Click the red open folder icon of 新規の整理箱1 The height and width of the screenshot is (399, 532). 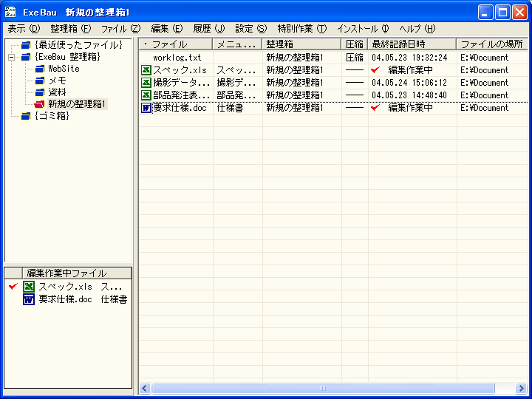pyautogui.click(x=40, y=104)
